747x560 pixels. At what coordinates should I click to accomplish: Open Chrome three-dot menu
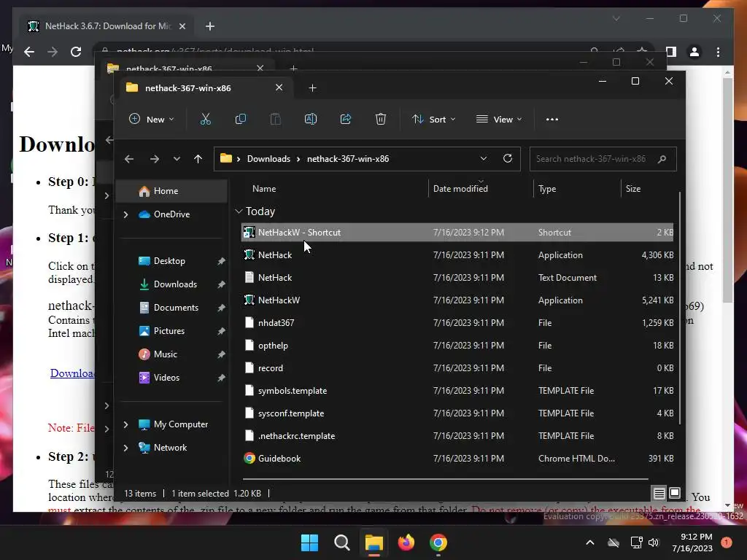click(718, 52)
